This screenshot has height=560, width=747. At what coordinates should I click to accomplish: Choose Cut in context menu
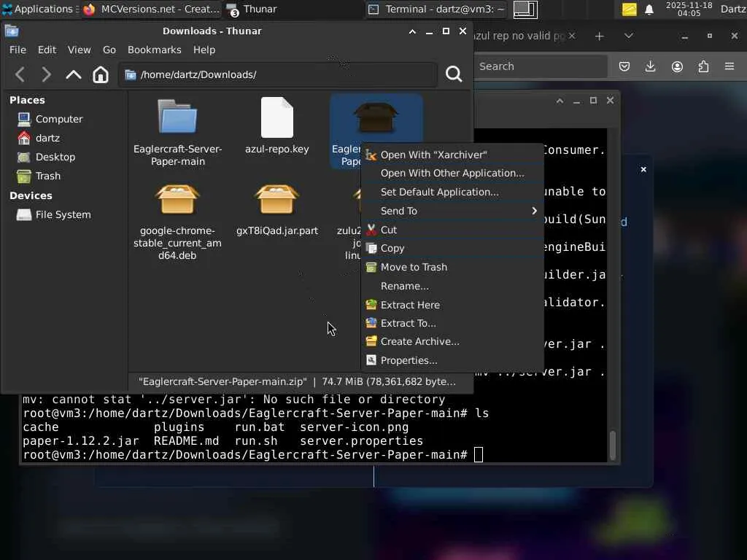tap(452, 230)
